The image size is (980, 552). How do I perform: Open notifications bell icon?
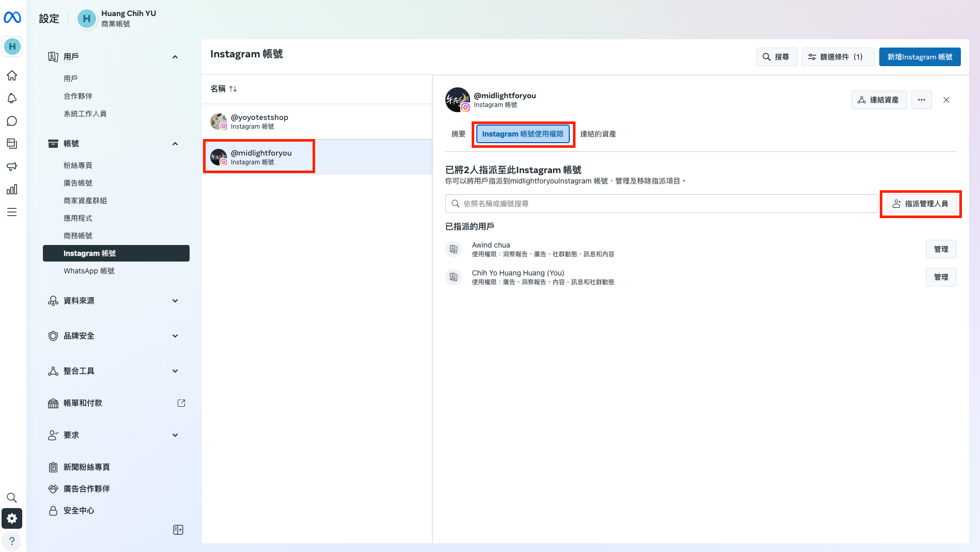12,98
